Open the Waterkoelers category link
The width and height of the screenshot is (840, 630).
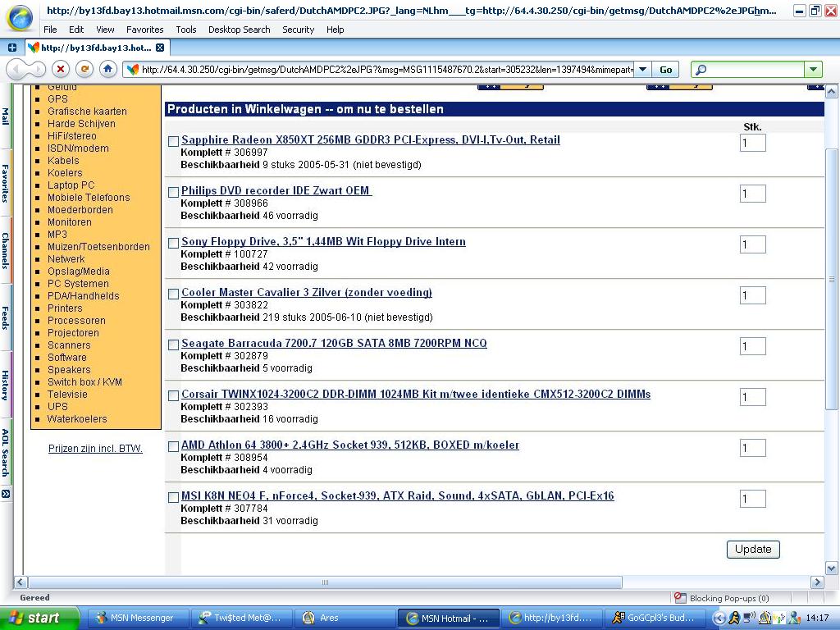77,419
